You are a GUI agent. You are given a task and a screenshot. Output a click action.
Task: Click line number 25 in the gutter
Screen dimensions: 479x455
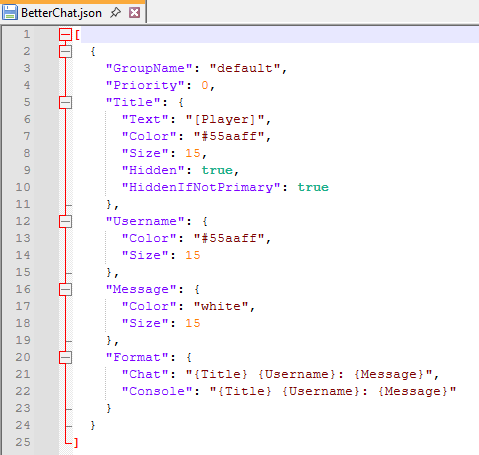pos(23,442)
